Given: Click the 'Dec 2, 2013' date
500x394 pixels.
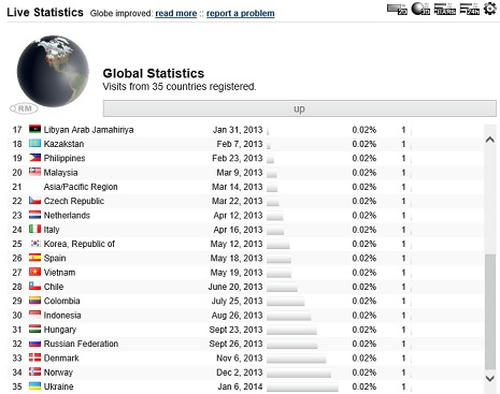Looking at the screenshot, I should coord(239,373).
